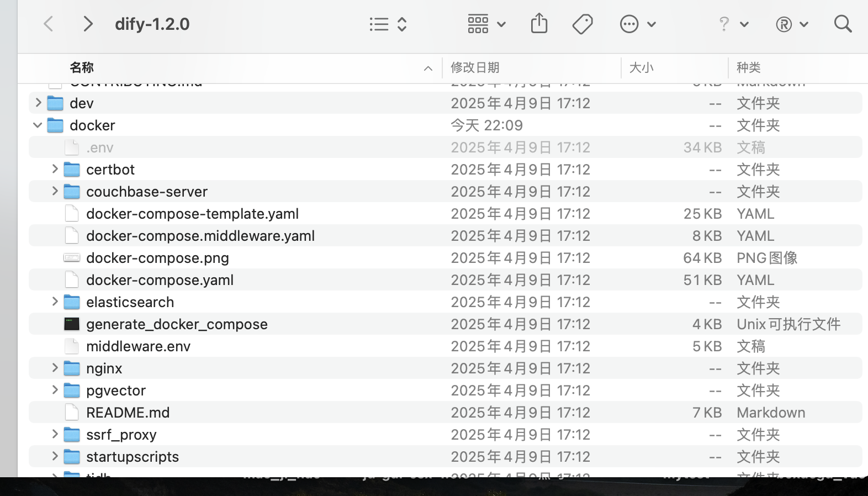This screenshot has width=868, height=496.
Task: Select the folder name couchbase-server
Action: tap(147, 192)
